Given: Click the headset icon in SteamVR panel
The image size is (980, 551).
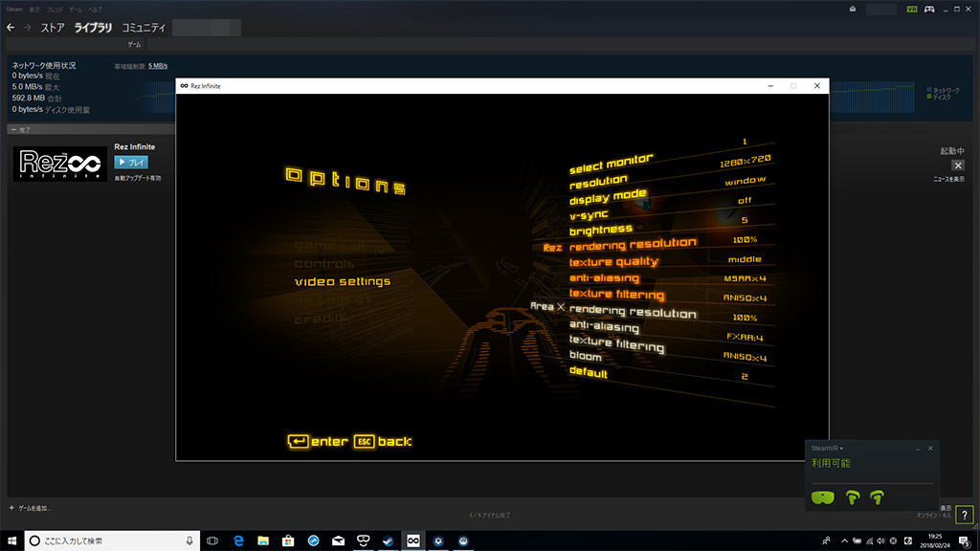Looking at the screenshot, I should (x=822, y=497).
